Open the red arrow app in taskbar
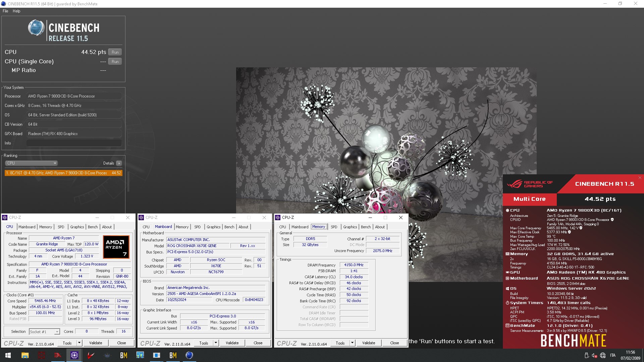Screen dimensions: 644x362 pyautogui.click(x=58, y=355)
